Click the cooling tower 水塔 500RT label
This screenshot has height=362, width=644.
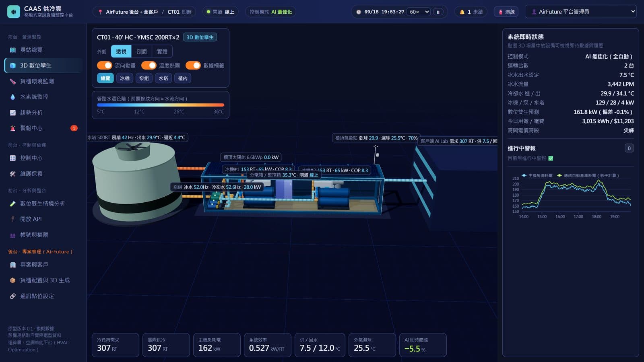[137, 138]
